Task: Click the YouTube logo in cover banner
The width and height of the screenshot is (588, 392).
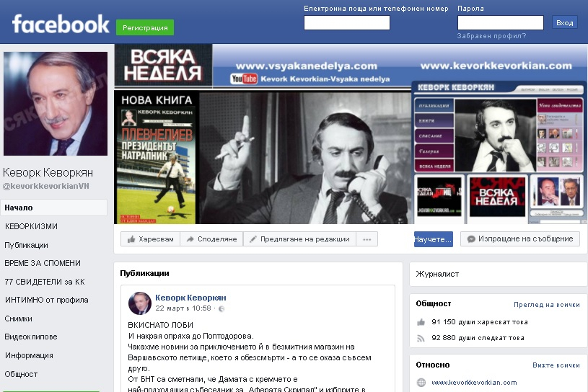Action: tap(244, 79)
